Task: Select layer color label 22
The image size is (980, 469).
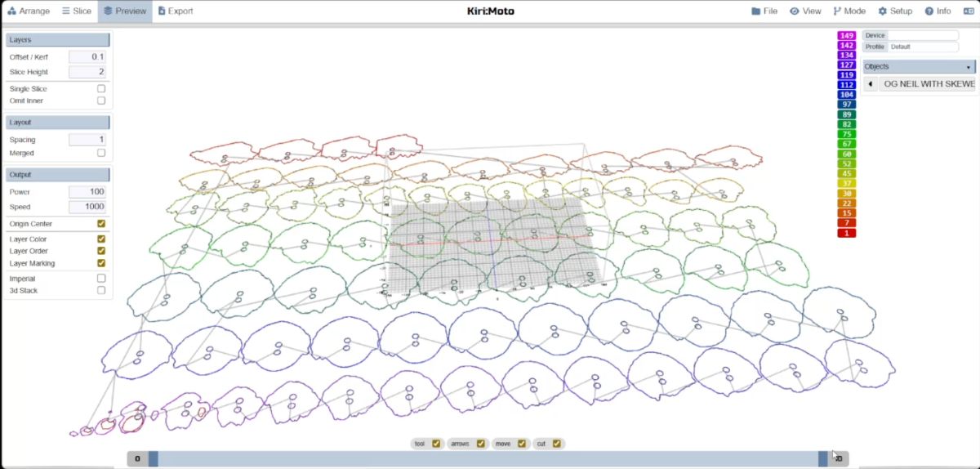Action: point(847,203)
